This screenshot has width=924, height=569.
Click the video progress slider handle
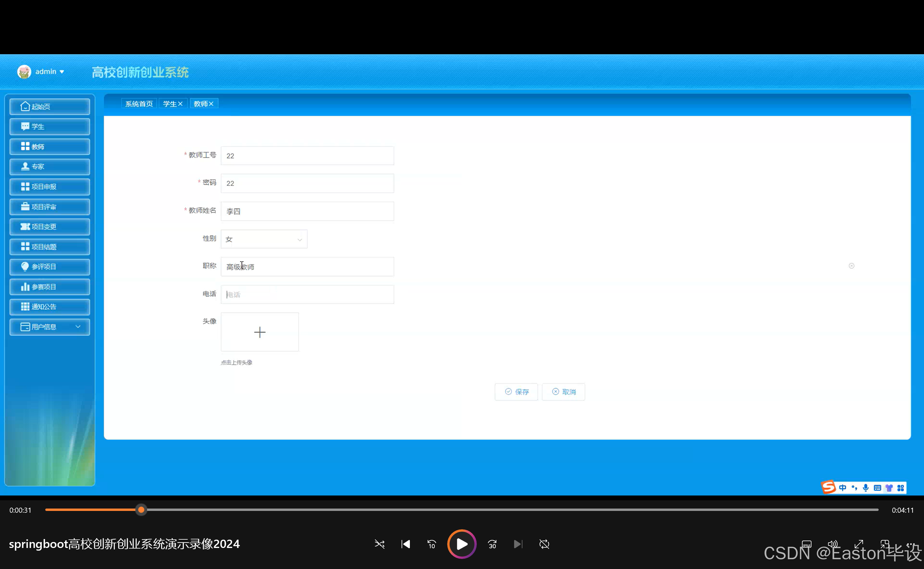pyautogui.click(x=141, y=509)
